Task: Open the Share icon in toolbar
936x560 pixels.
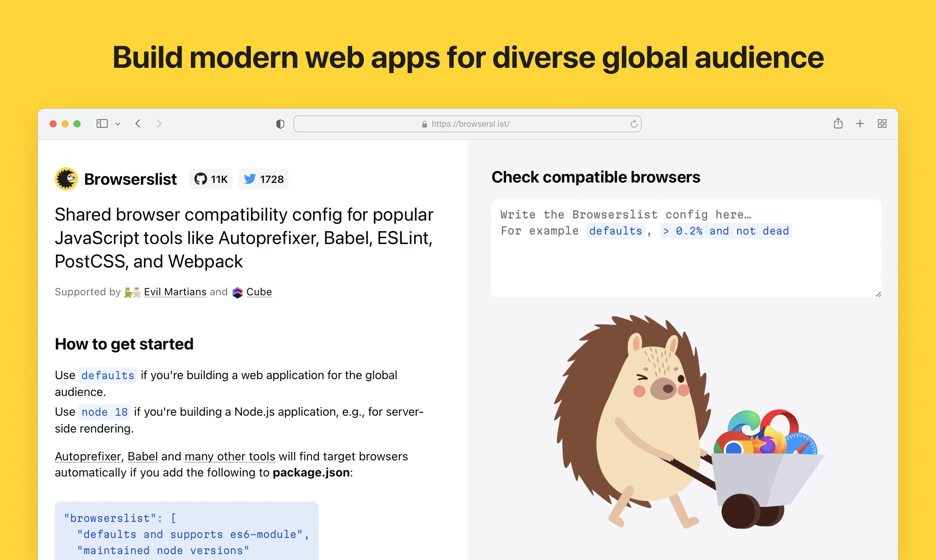Action: pos(838,123)
